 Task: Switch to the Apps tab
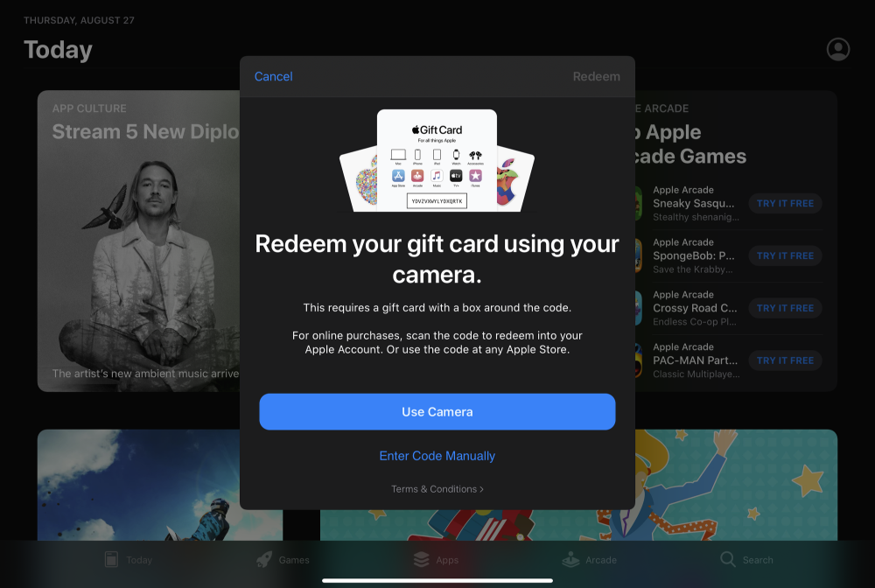tap(436, 559)
